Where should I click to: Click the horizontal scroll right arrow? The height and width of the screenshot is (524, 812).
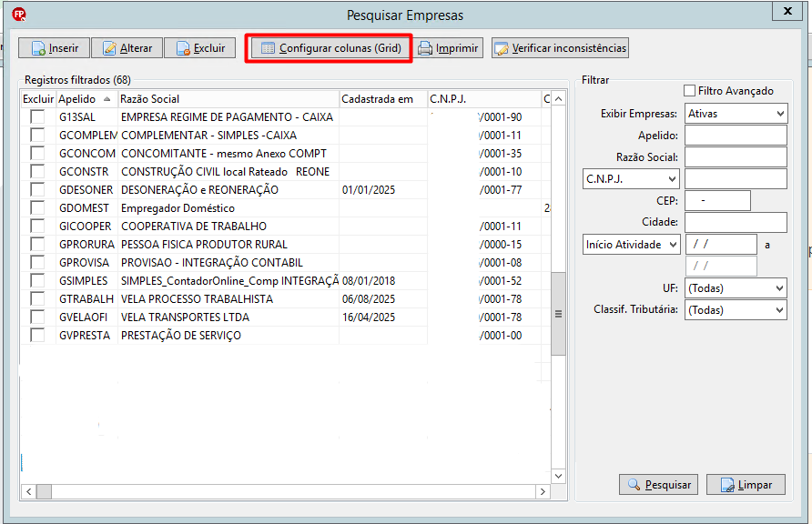[543, 491]
